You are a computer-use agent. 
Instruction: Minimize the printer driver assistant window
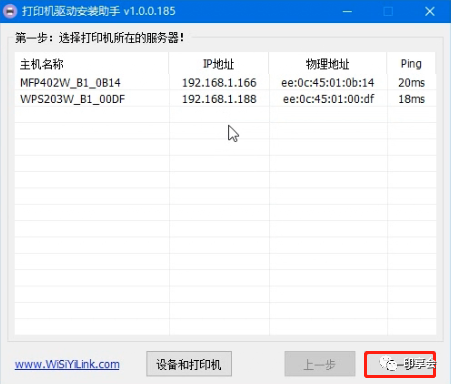(x=347, y=11)
